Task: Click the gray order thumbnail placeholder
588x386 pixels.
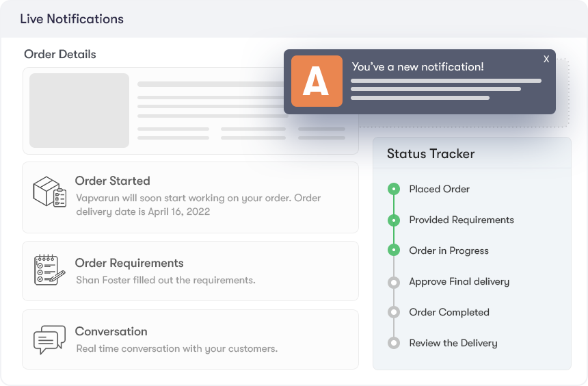Action: point(79,110)
